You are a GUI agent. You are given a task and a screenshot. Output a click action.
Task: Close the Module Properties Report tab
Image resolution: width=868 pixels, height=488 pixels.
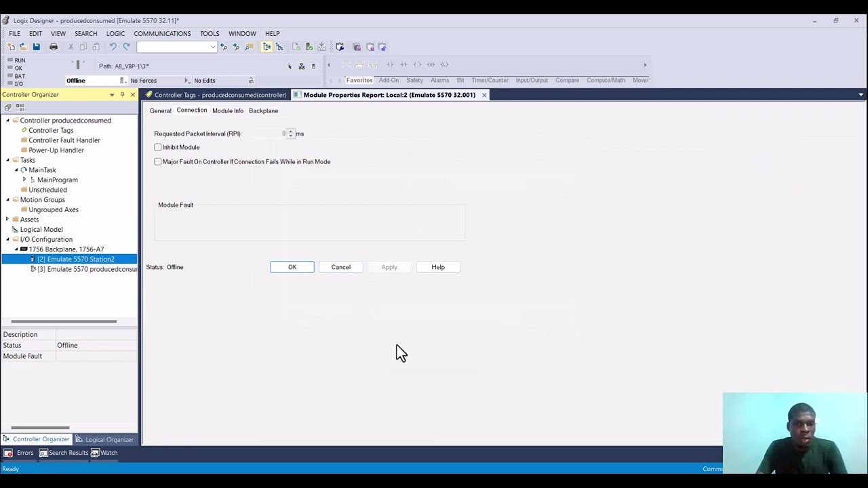click(484, 95)
